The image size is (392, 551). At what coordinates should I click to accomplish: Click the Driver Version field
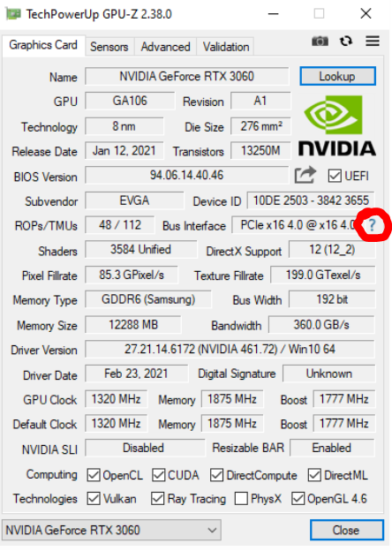[x=230, y=349]
